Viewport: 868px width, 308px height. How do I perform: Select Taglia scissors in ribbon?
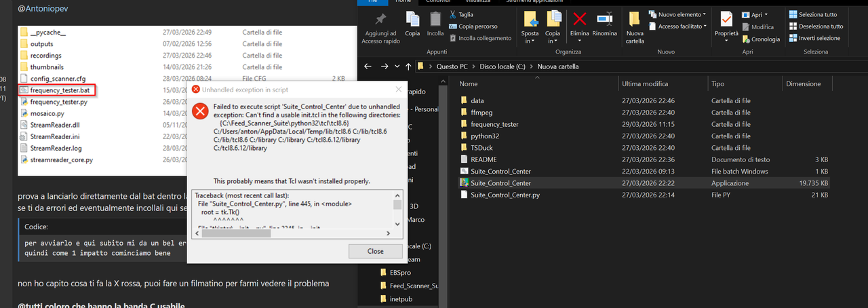point(461,14)
